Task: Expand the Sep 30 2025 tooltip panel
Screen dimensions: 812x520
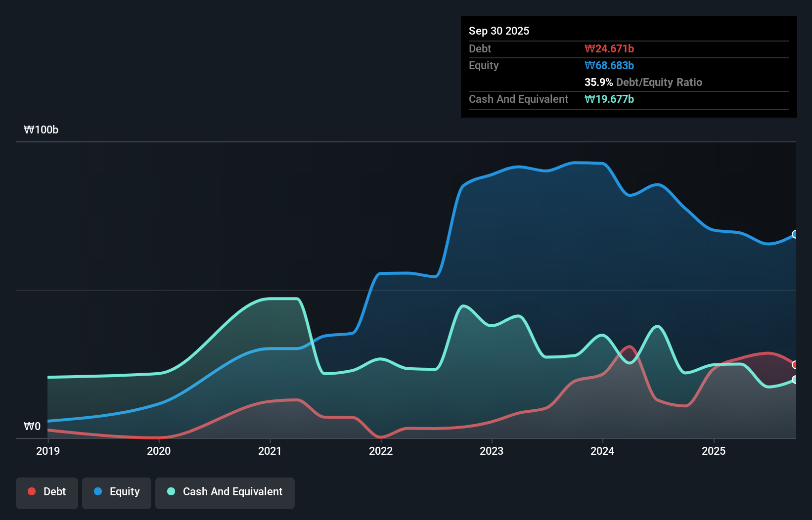Action: point(499,31)
